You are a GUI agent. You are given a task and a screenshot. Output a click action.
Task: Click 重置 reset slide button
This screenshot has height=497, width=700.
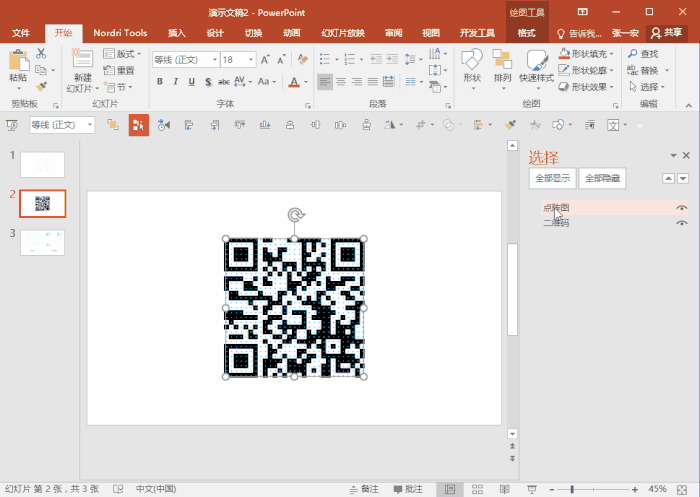119,71
